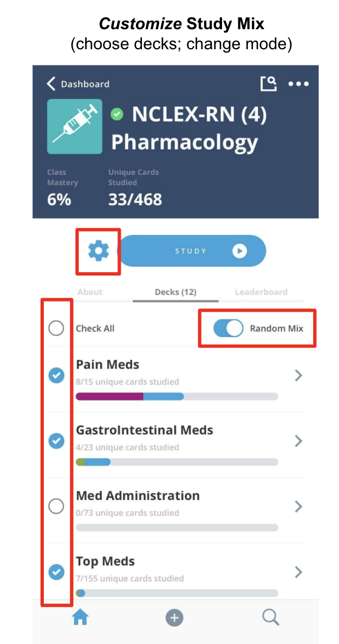Viewport: 339px width, 644px height.
Task: Open the search icon in the top bar
Action: click(x=269, y=83)
